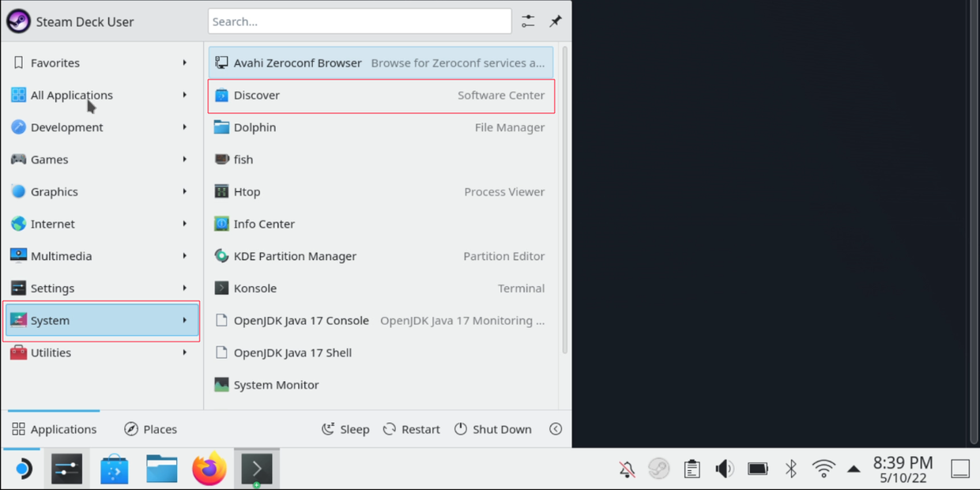Launch OpenJDK Java 17 Console
Image resolution: width=980 pixels, height=490 pixels.
(381, 321)
